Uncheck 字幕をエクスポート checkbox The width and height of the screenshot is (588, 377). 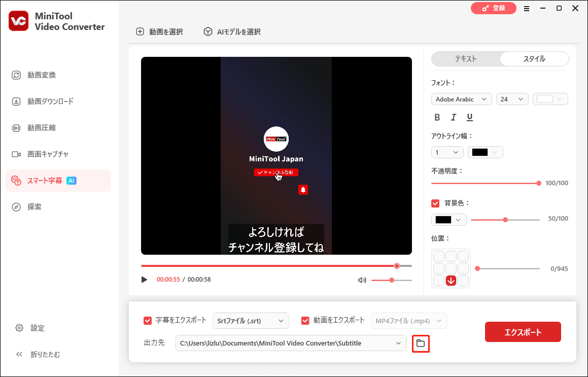tap(147, 321)
